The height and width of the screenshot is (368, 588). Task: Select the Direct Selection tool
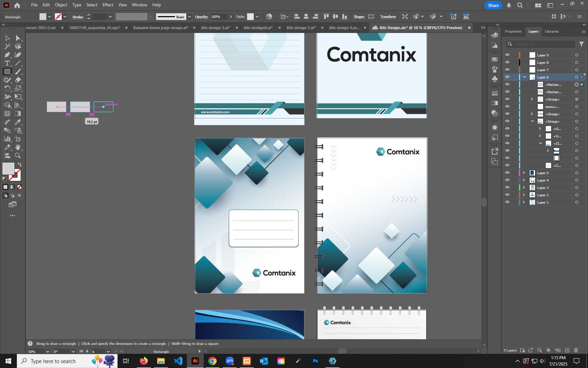(x=18, y=38)
